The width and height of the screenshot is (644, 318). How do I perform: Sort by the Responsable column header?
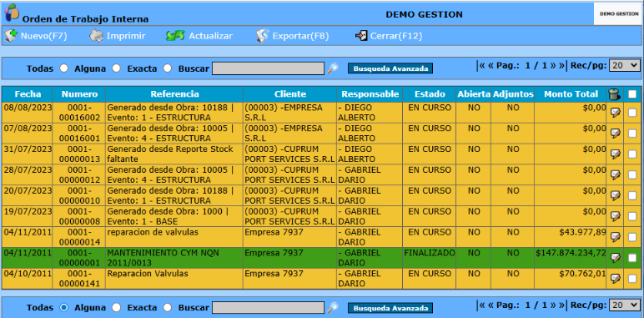[x=370, y=94]
